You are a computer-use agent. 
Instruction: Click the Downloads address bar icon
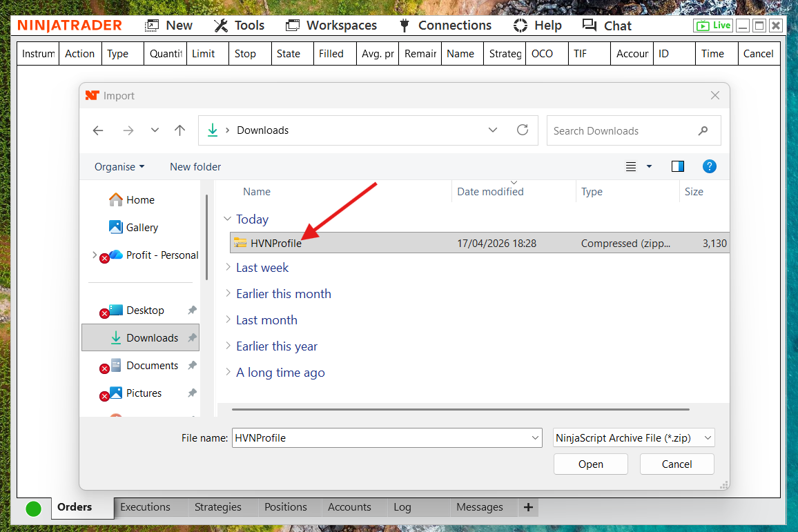[213, 130]
